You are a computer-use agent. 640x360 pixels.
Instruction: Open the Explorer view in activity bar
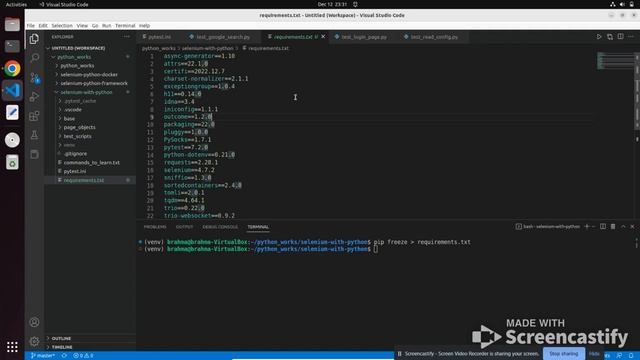34,39
